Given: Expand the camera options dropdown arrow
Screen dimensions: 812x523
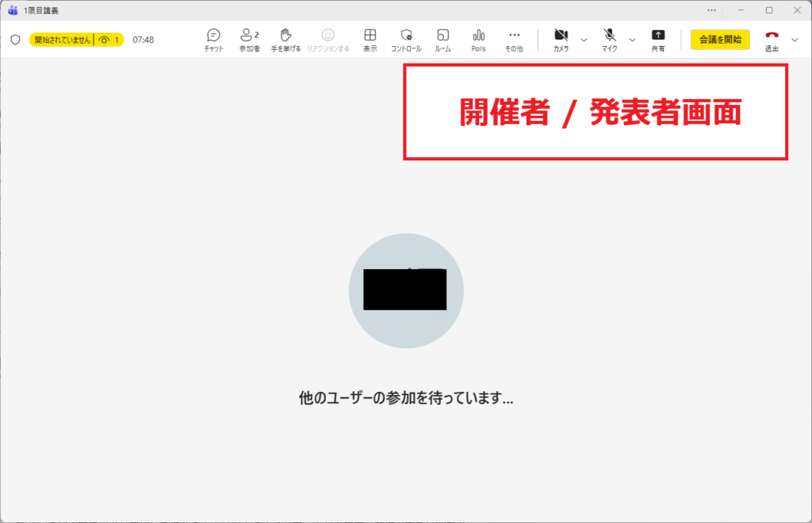Looking at the screenshot, I should point(584,40).
